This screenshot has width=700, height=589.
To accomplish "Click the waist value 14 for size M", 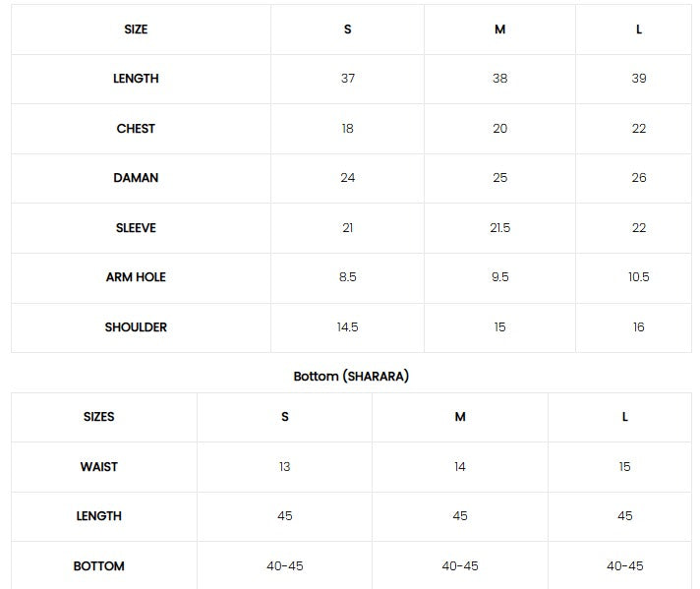I will 460,467.
